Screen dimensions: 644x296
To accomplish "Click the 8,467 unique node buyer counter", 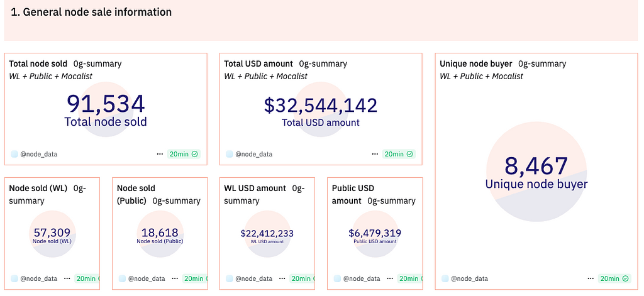I will point(536,166).
